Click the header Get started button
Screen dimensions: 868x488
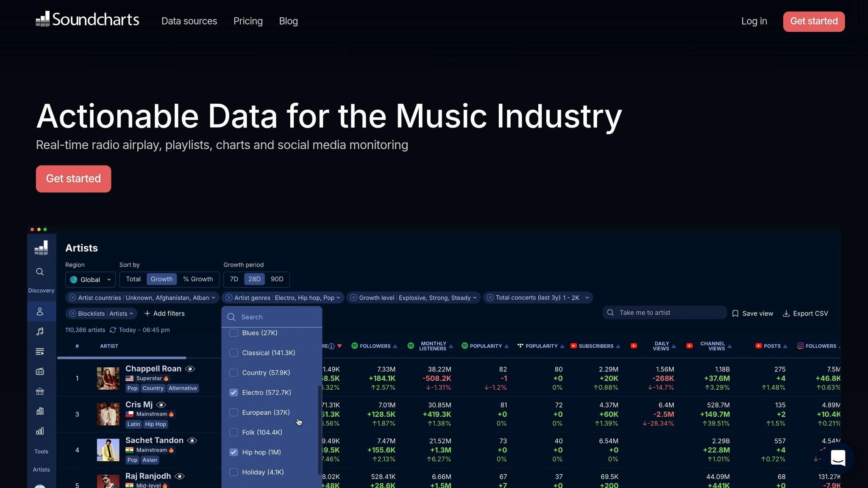coord(814,22)
